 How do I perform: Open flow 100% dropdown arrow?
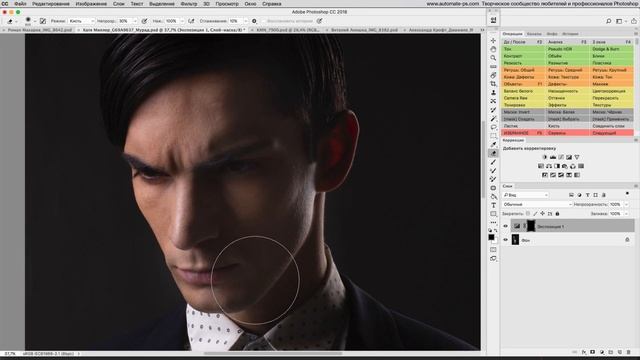(182, 21)
